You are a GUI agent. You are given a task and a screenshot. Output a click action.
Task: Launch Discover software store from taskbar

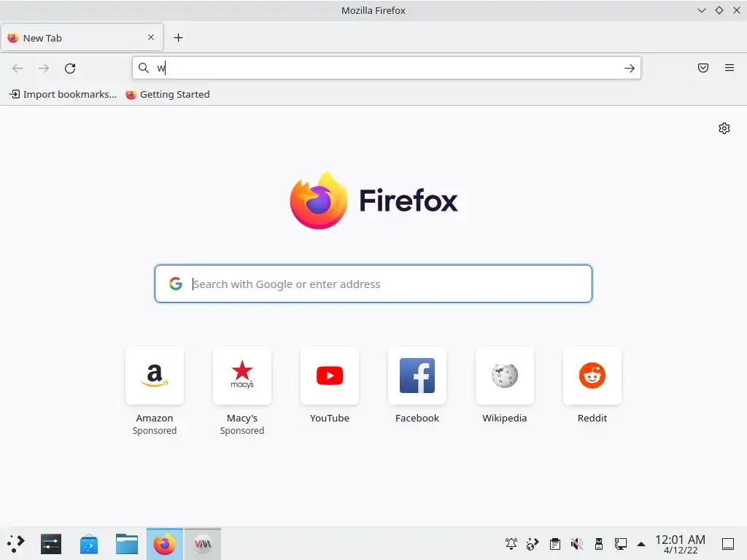88,544
